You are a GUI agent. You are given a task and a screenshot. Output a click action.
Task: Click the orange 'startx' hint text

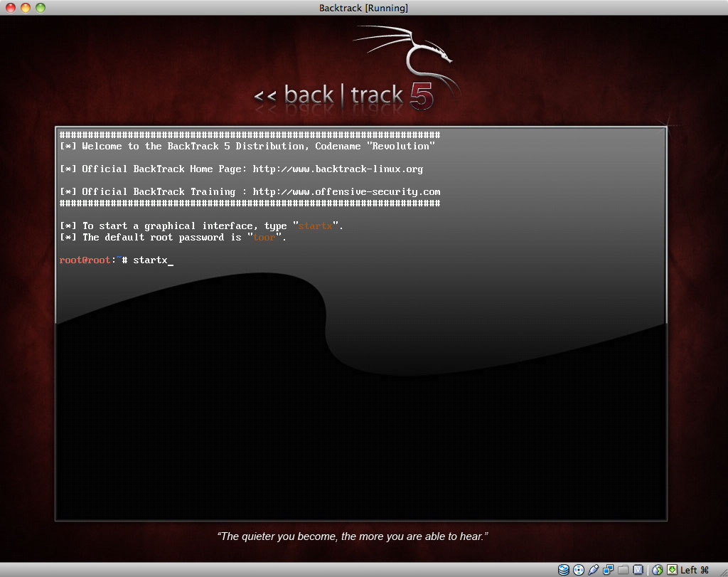coord(315,226)
